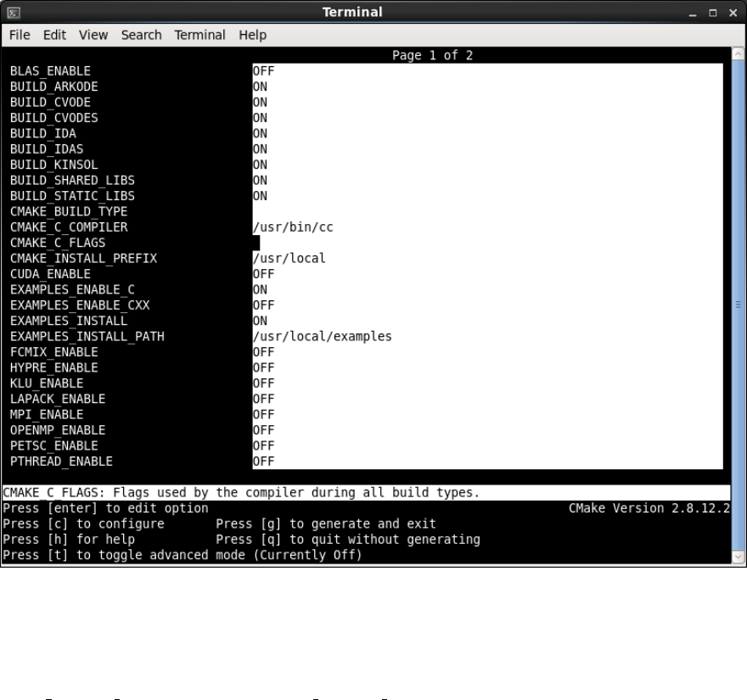The image size is (747, 700).
Task: Select the CMAKE_INSTALL_PREFIX option name
Action: pyautogui.click(x=83, y=259)
